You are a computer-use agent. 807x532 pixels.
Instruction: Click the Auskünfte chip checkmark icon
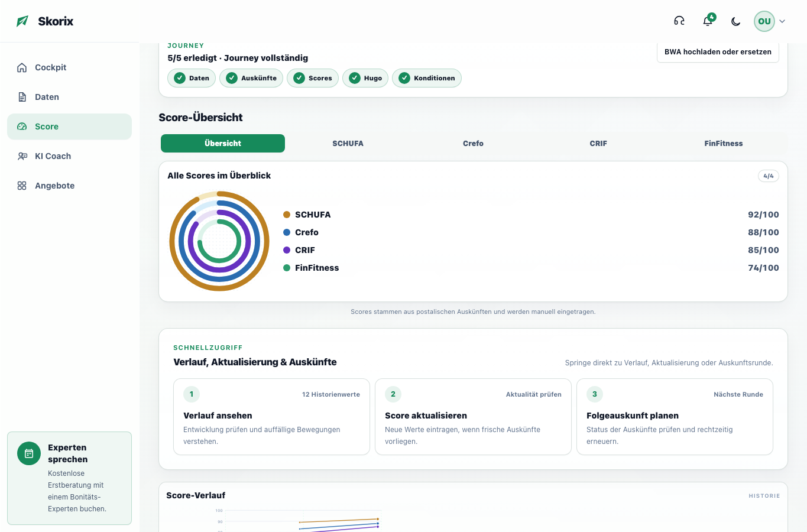(x=232, y=78)
